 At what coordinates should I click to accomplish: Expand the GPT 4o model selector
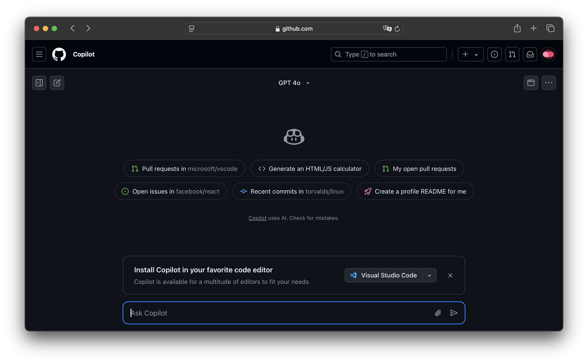coord(294,83)
